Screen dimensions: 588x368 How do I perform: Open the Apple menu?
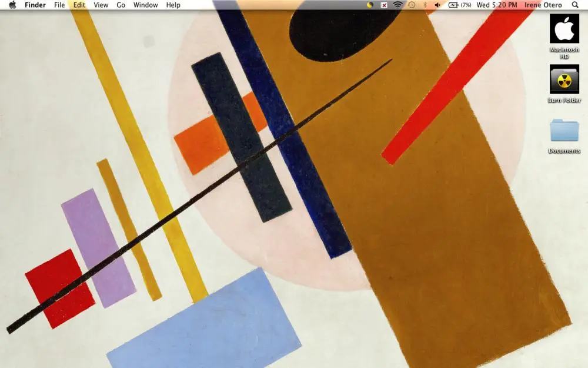(13, 5)
